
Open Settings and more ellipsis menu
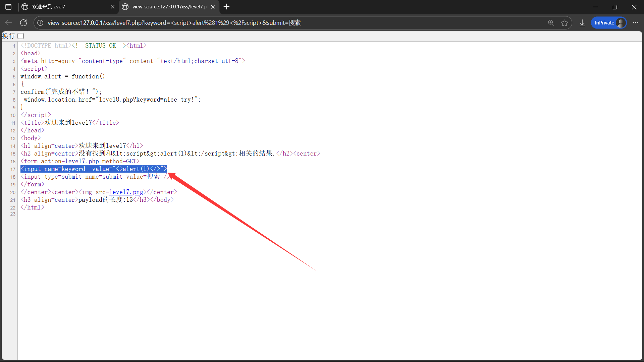635,23
